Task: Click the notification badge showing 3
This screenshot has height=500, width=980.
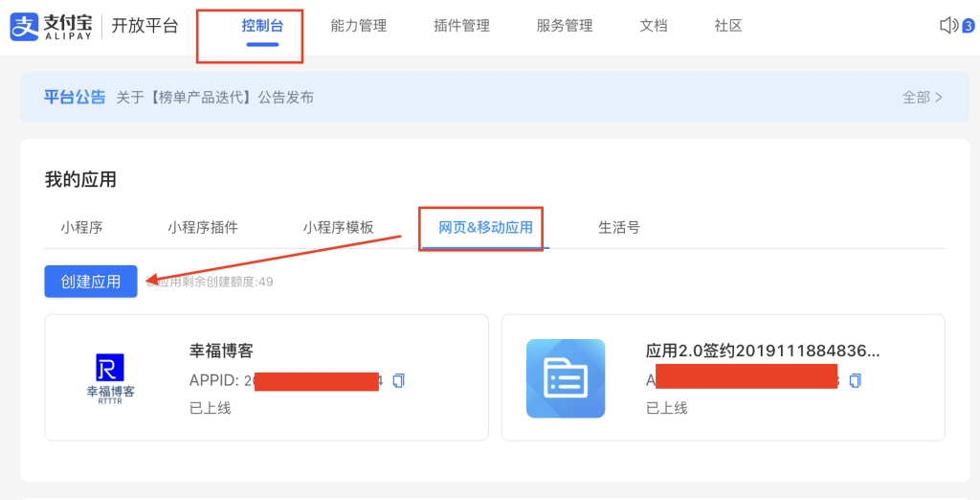Action: point(968,26)
